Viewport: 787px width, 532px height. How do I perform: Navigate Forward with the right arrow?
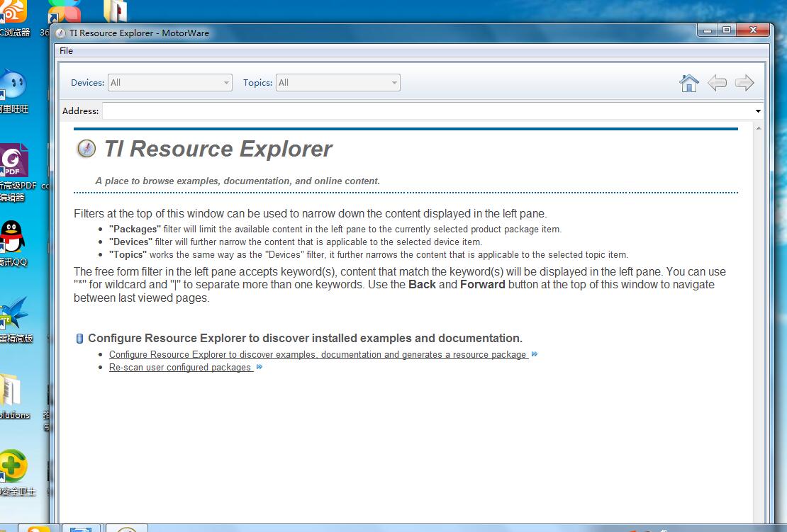744,83
